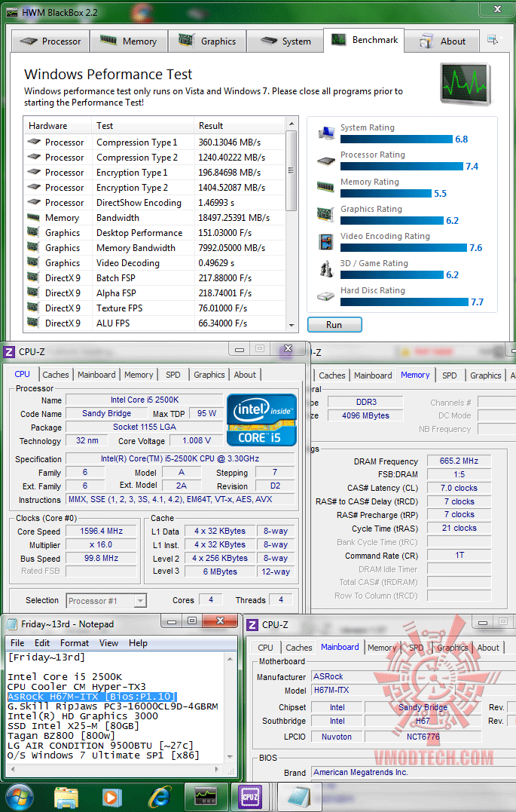Open the CPU tab in CPU-Z Mainboard window
Viewport: 516px width, 812px height.
(x=265, y=648)
